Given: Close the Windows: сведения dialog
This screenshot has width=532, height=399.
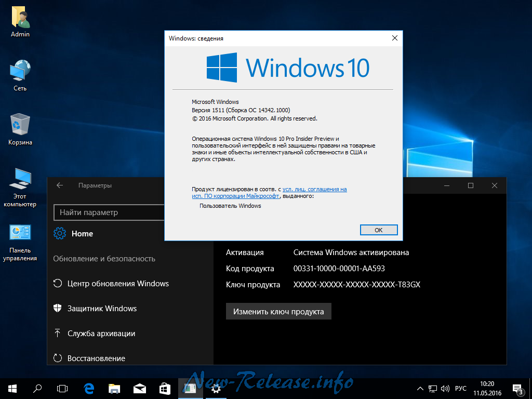Looking at the screenshot, I should (395, 38).
